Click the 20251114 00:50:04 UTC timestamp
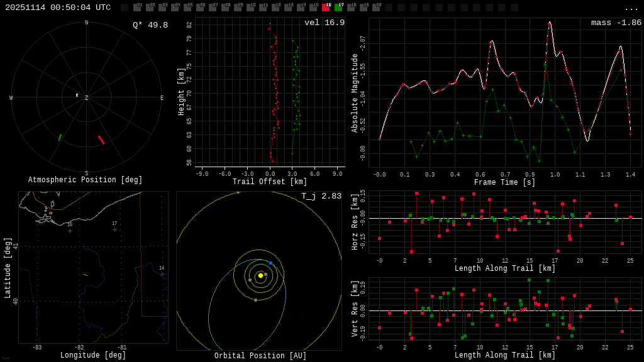This screenshot has height=362, width=644. coord(58,8)
